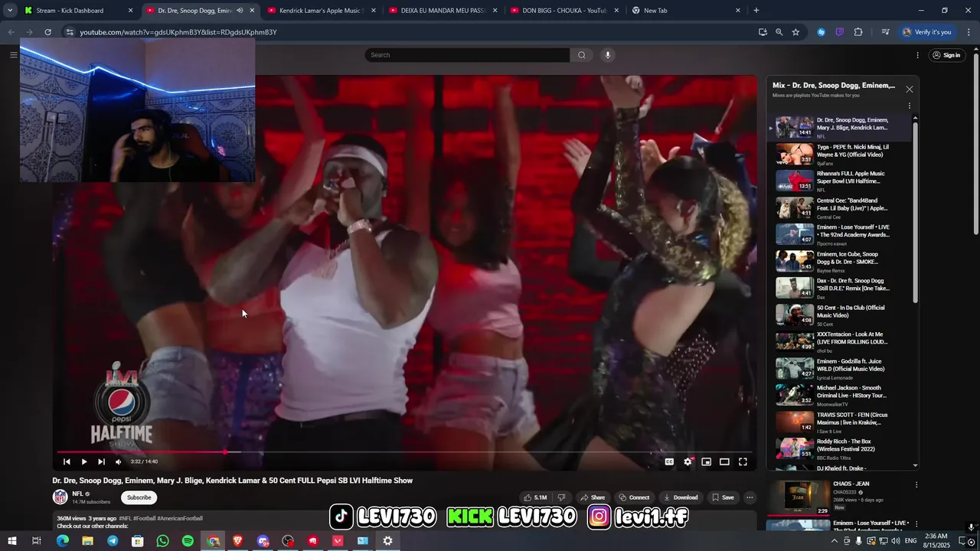
Task: Toggle closed captions on the video
Action: [x=669, y=461]
